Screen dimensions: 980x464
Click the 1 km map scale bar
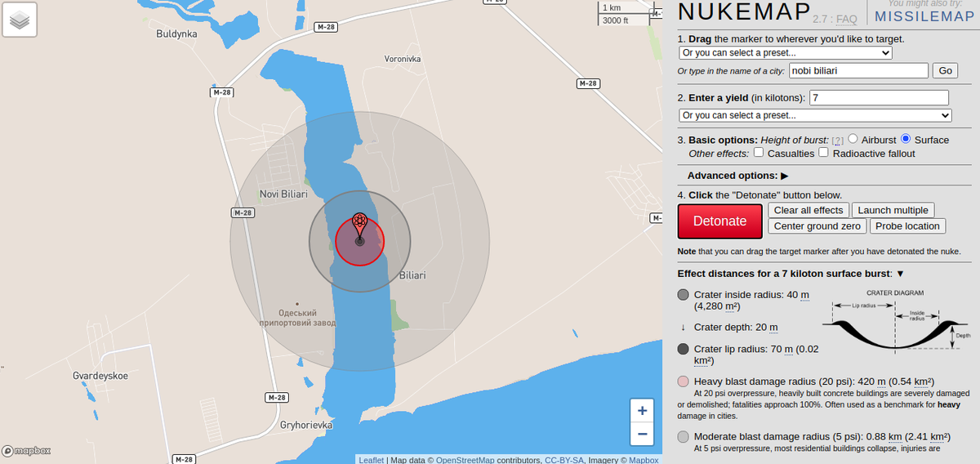click(x=625, y=8)
